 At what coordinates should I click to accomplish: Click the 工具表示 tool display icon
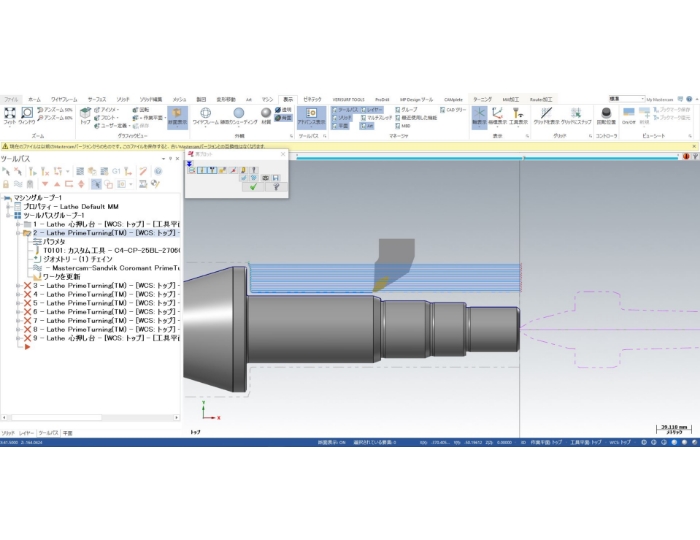[x=518, y=113]
